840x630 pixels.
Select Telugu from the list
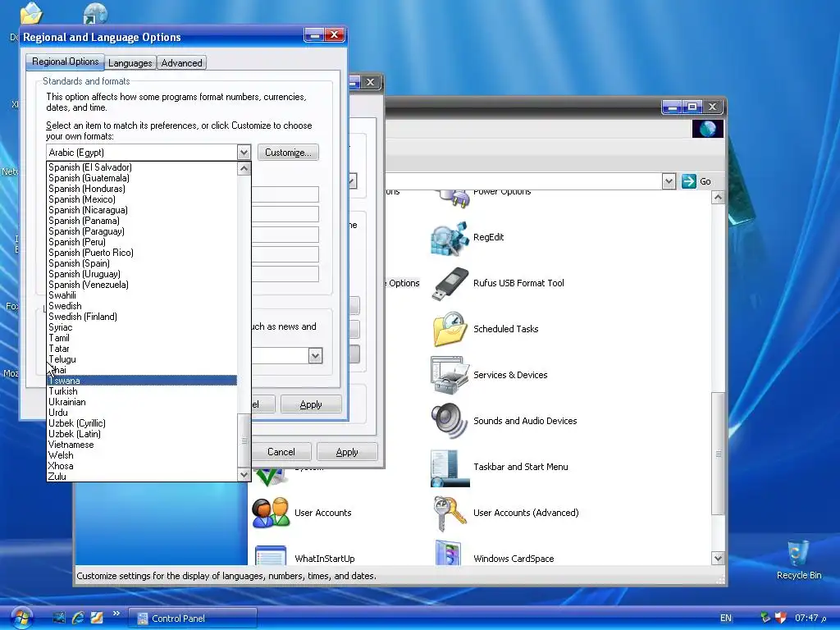142,359
